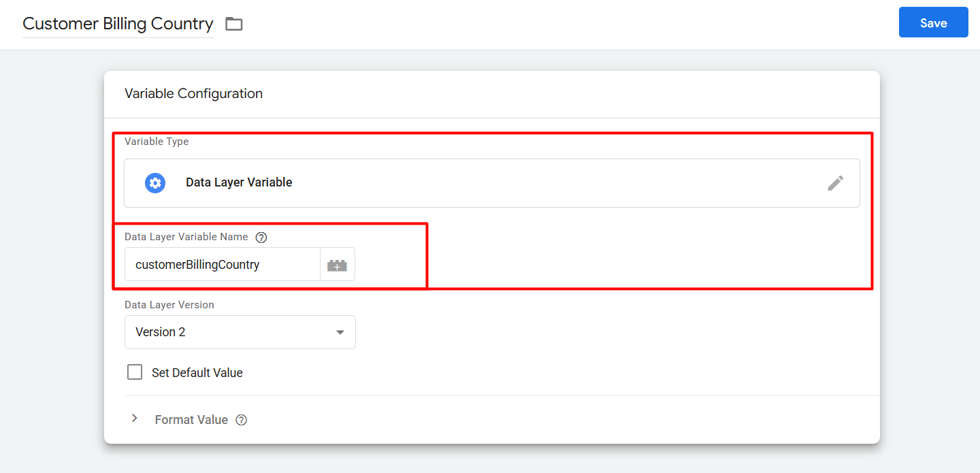The image size is (980, 473).
Task: Click the blue Save button
Action: 933,22
